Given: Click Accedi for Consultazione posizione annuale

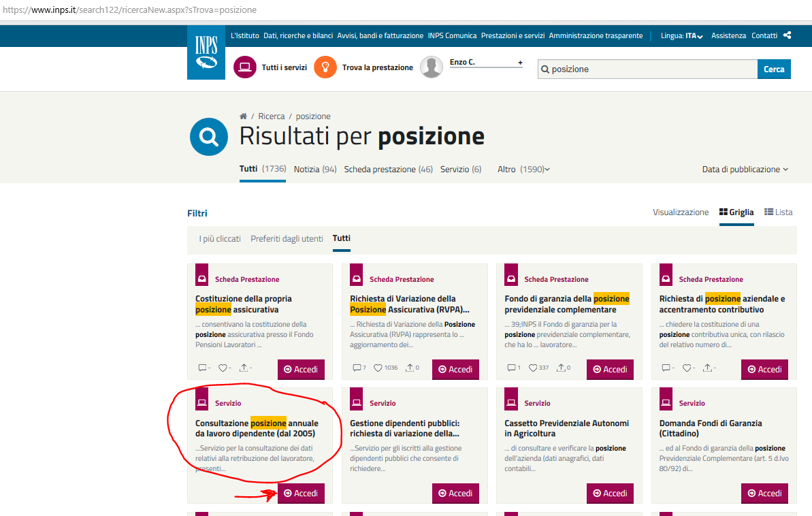Looking at the screenshot, I should point(301,494).
